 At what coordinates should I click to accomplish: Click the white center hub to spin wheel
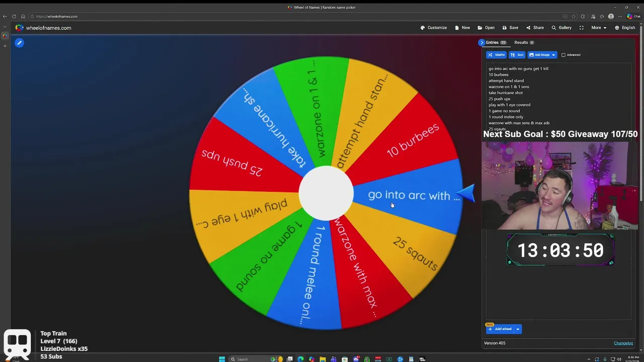pyautogui.click(x=326, y=194)
